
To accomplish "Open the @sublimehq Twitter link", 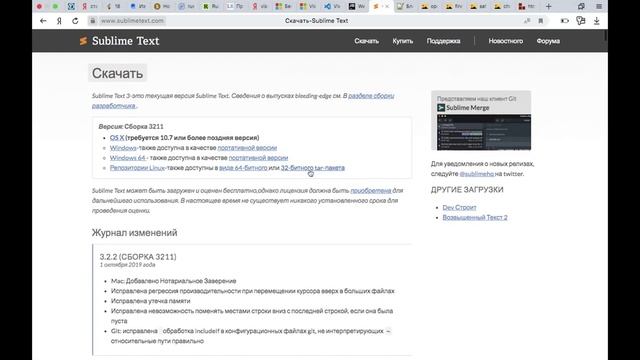I will point(477,174).
